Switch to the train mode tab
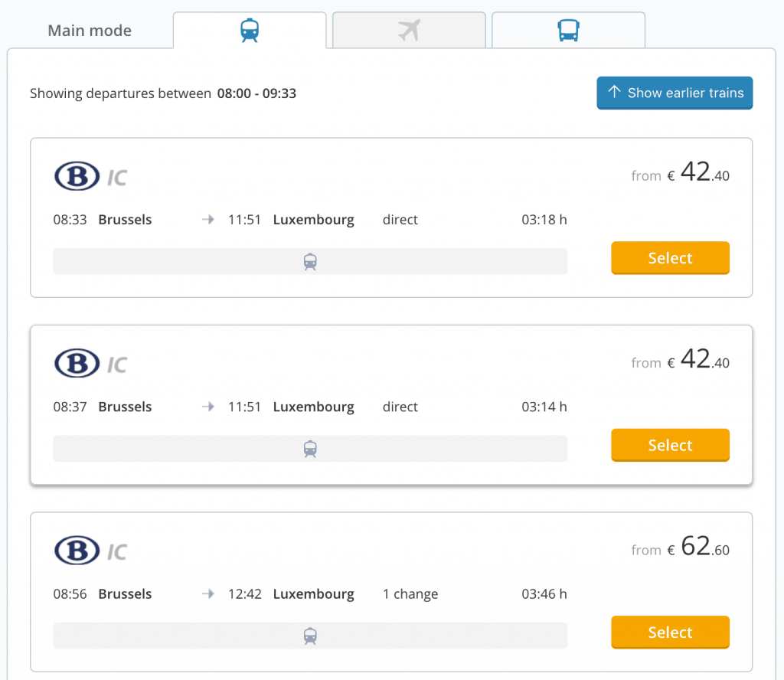The image size is (784, 680). click(x=250, y=31)
